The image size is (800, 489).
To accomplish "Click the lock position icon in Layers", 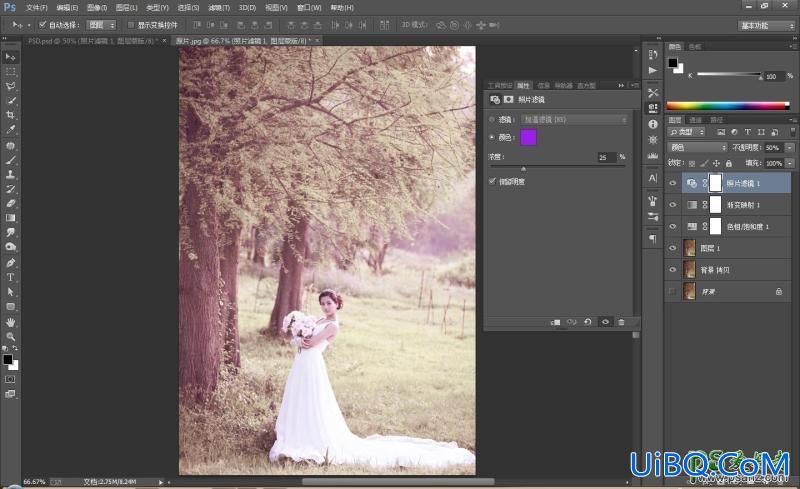I will (x=716, y=163).
